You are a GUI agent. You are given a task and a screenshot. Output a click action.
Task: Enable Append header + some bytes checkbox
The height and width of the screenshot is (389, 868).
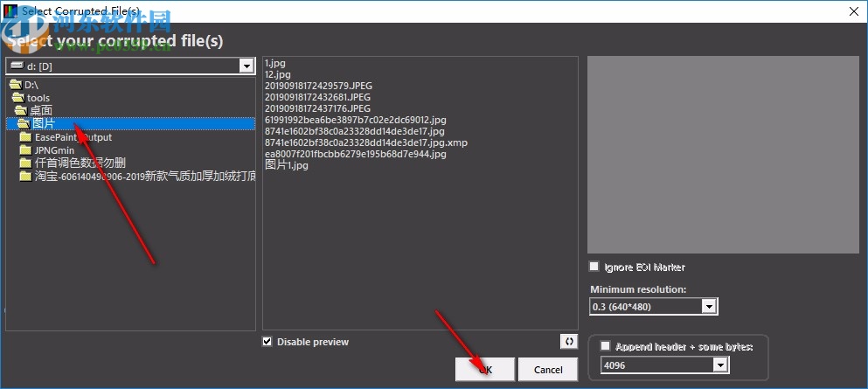pyautogui.click(x=606, y=346)
